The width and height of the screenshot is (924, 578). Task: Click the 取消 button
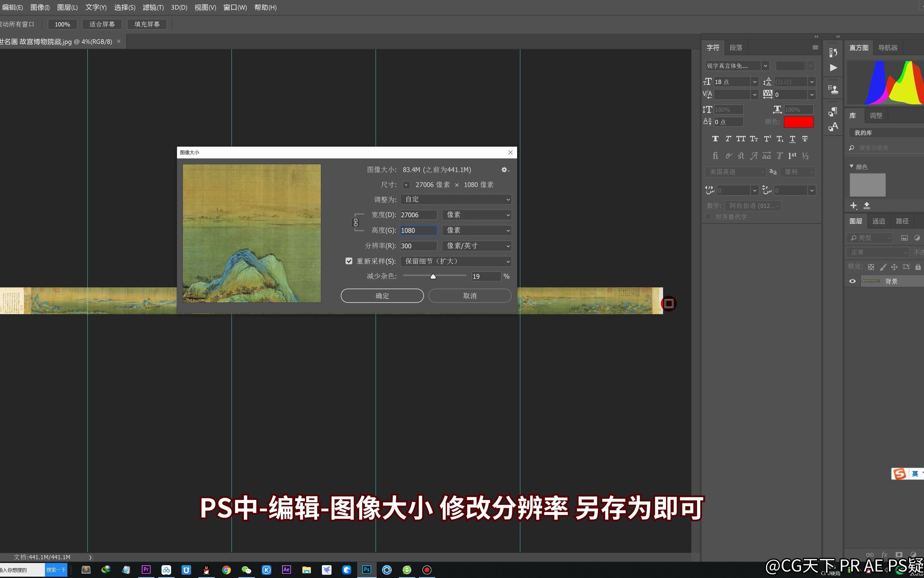(470, 296)
